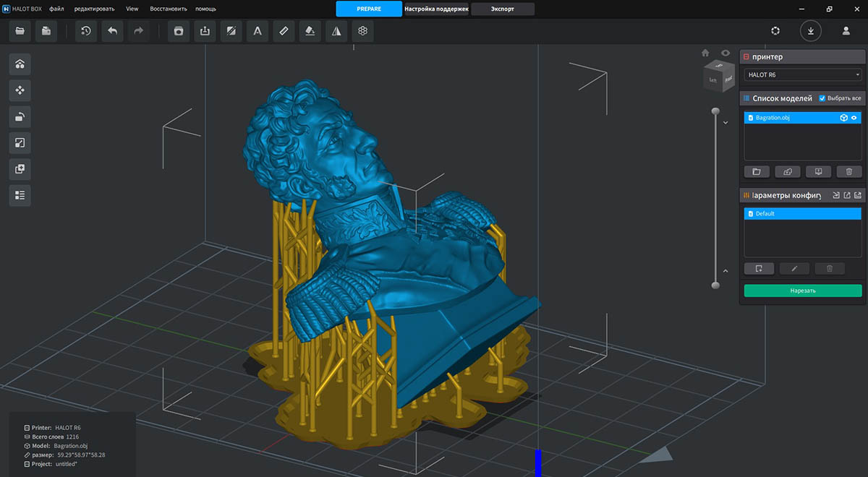This screenshot has width=868, height=477.
Task: Select the Move tool in left sidebar
Action: 20,90
